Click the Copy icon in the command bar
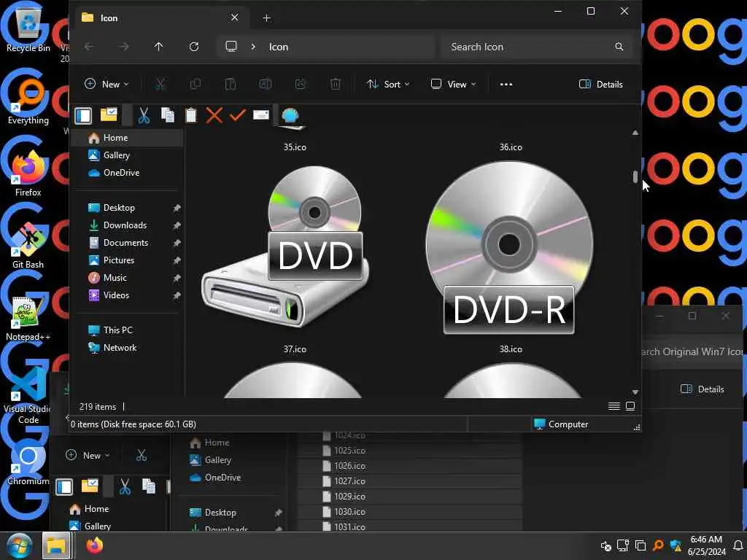Viewport: 747px width, 560px height. coord(196,85)
